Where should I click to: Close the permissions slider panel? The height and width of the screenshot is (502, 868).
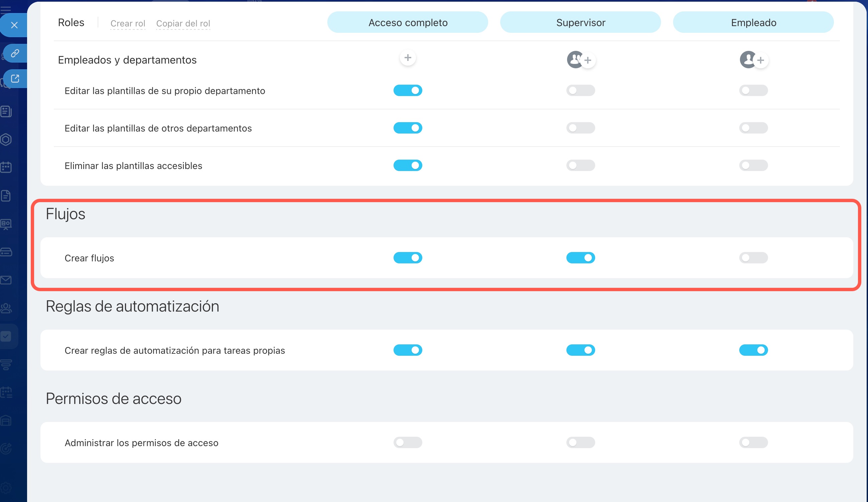[x=14, y=25]
